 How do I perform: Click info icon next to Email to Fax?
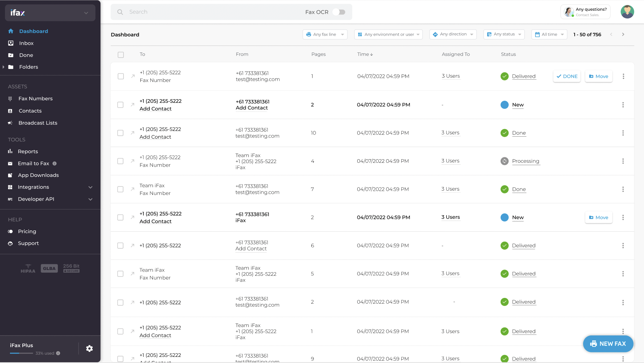coord(54,164)
